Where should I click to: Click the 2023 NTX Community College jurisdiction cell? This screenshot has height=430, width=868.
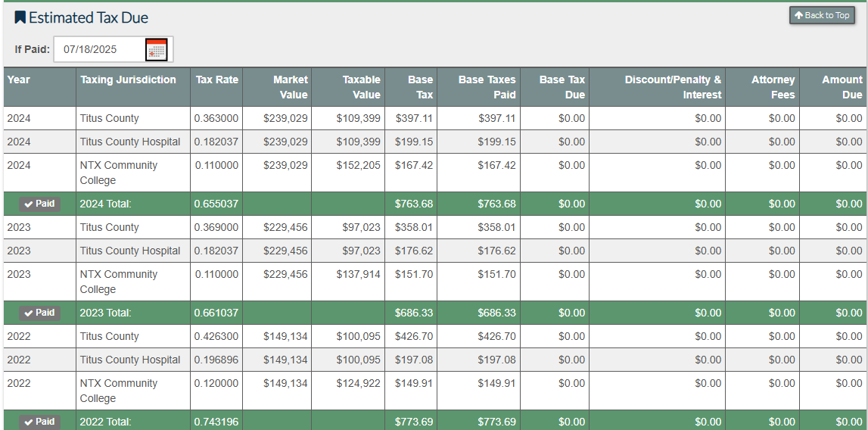pos(119,282)
